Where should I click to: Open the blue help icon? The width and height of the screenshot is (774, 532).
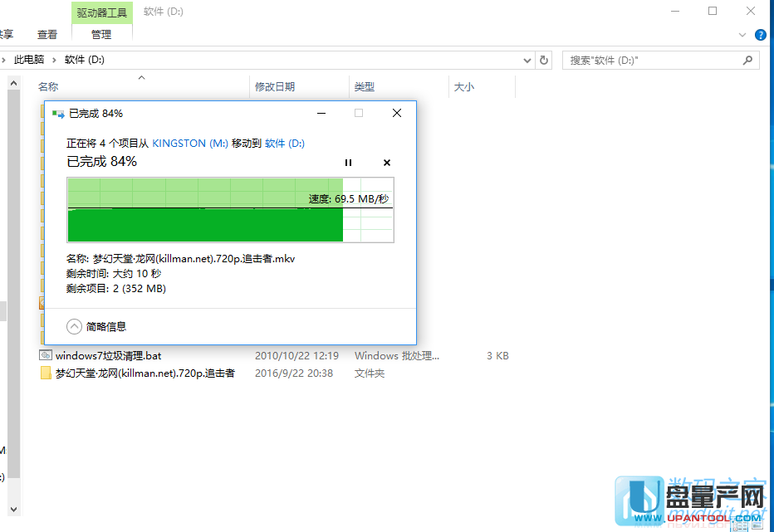[760, 35]
